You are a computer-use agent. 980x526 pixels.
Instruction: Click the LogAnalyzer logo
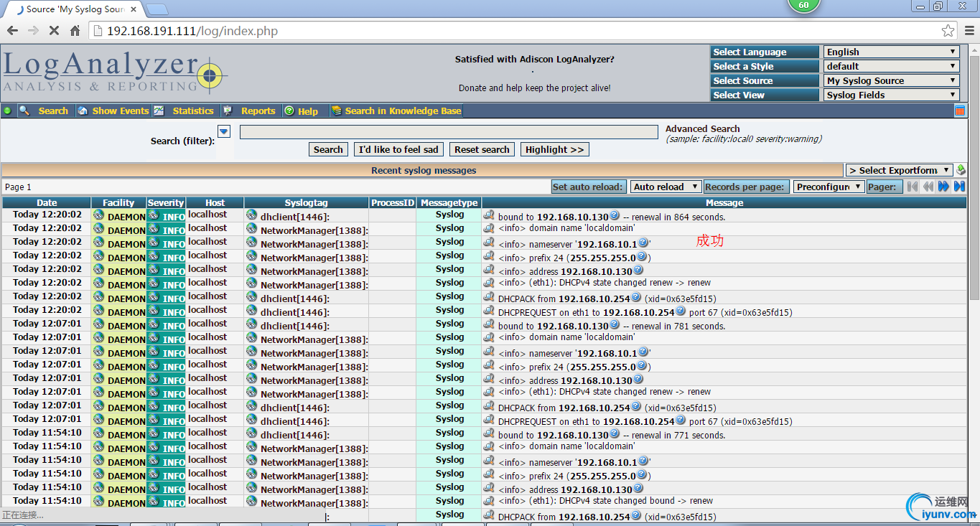[x=115, y=72]
